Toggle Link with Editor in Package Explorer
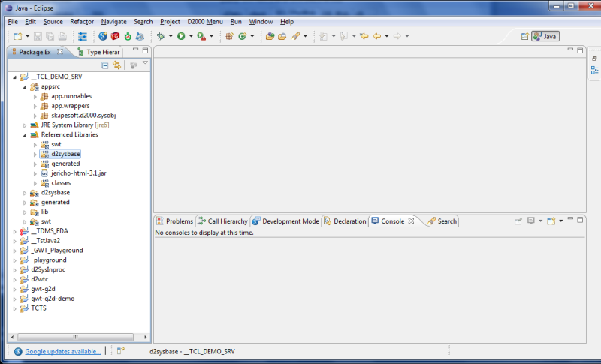 click(117, 65)
